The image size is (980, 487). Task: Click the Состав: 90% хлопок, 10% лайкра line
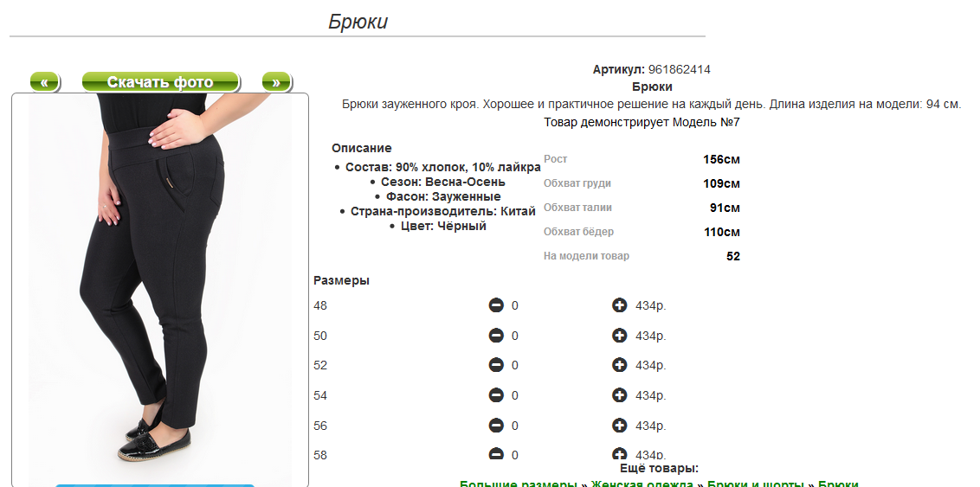coord(442,167)
